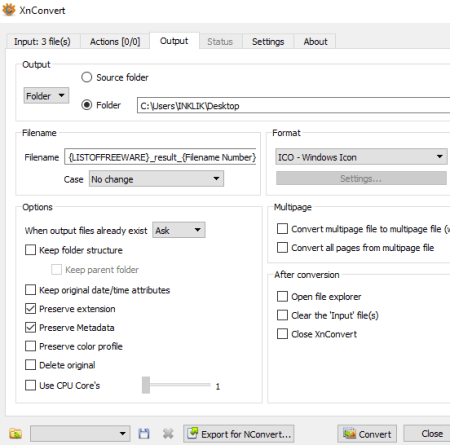The image size is (450, 445).
Task: Open the When output files exist Ask dropdown
Action: [179, 230]
